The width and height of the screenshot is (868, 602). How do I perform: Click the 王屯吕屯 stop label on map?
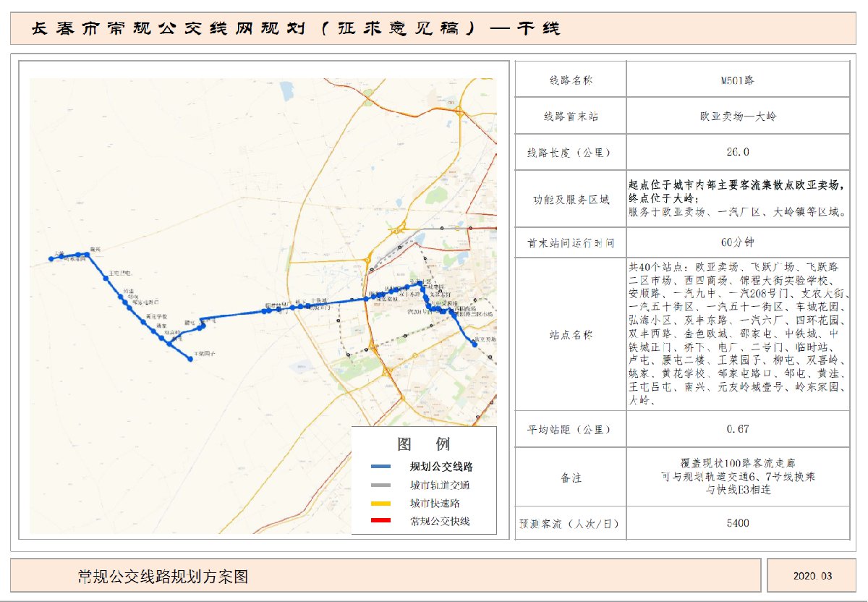pos(120,274)
